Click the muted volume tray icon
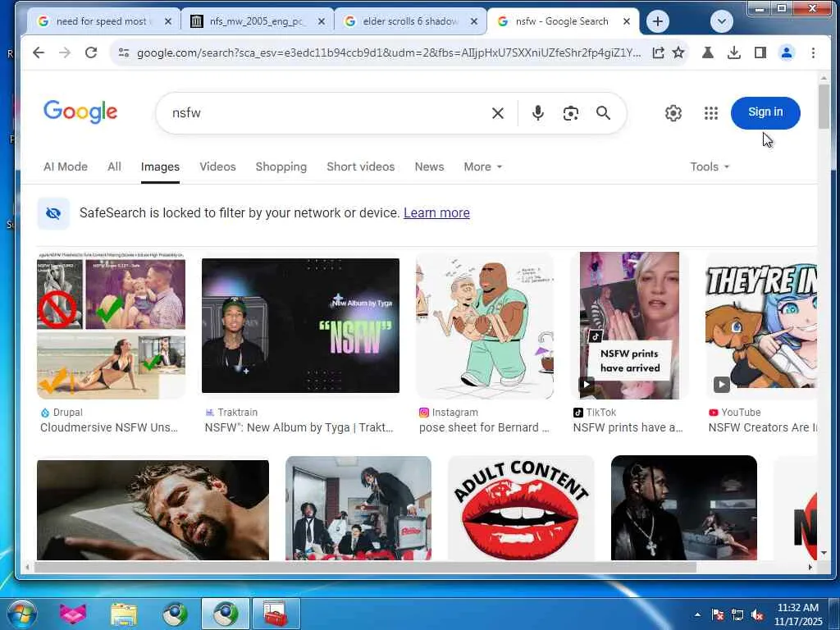This screenshot has height=630, width=840. point(757,614)
